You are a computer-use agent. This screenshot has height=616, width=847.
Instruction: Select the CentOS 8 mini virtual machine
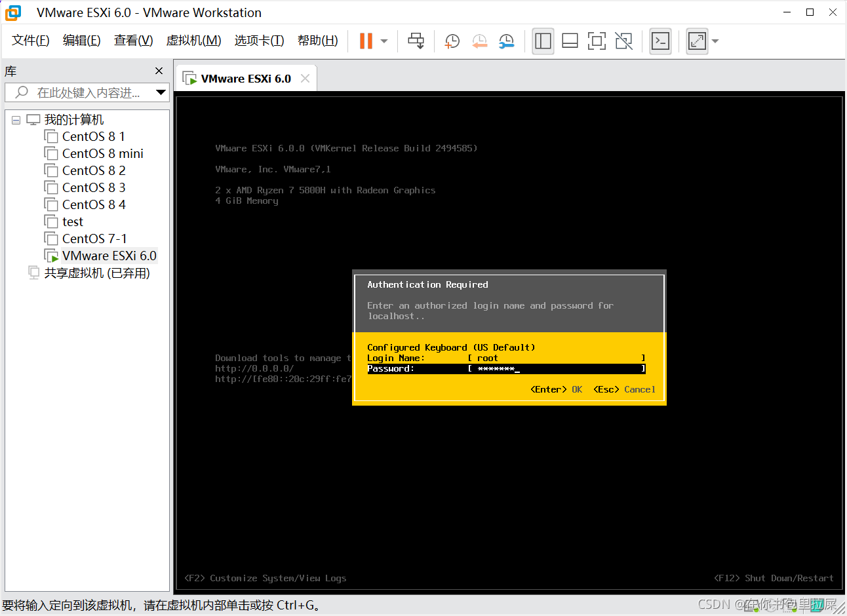103,153
